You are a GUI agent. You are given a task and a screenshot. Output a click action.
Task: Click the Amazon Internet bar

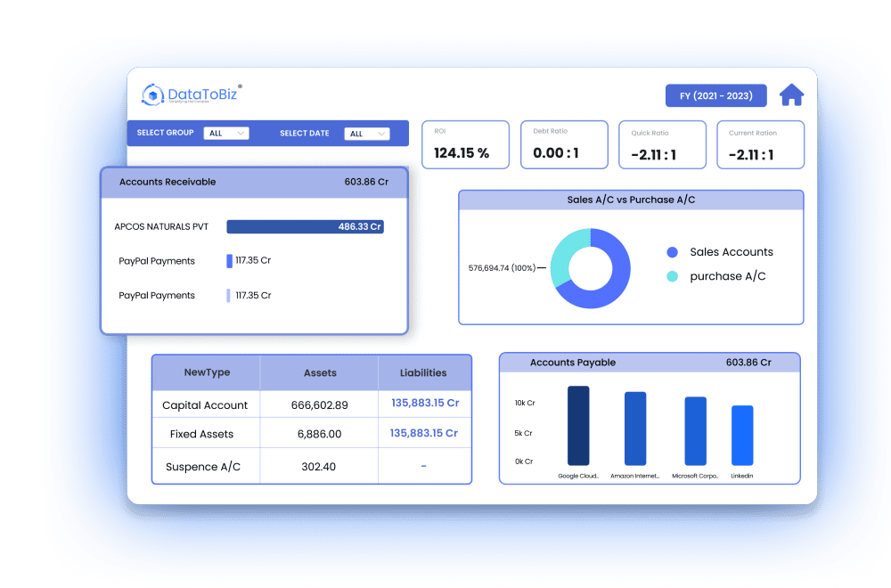(635, 428)
